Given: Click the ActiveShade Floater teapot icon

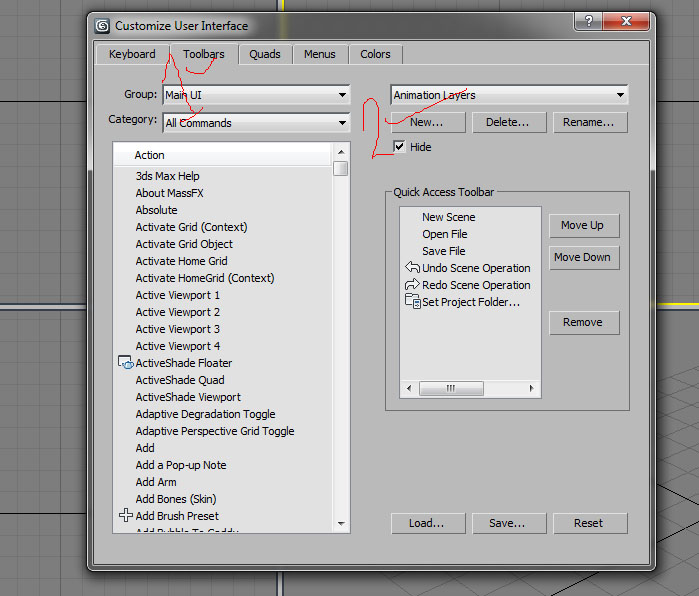Looking at the screenshot, I should click(126, 363).
